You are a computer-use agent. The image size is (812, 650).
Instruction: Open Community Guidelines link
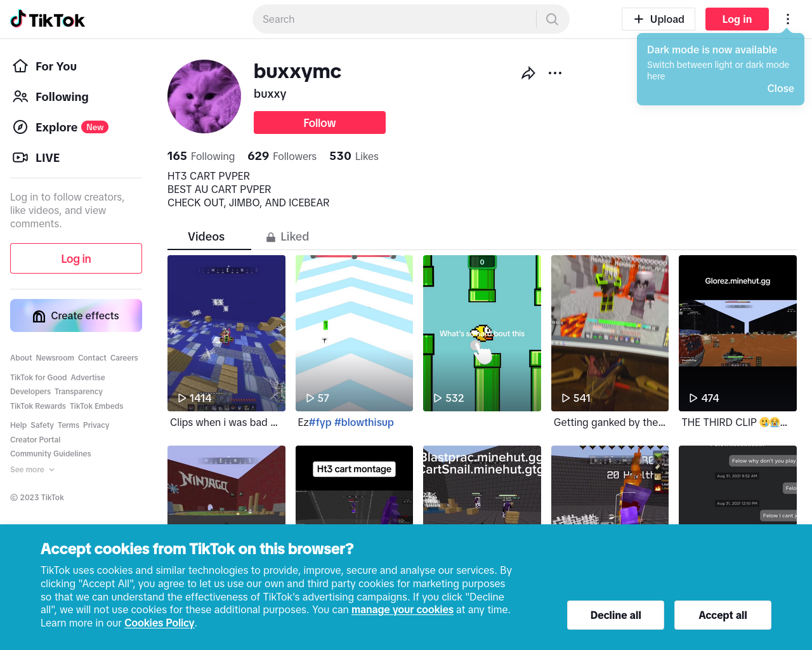pyautogui.click(x=51, y=454)
